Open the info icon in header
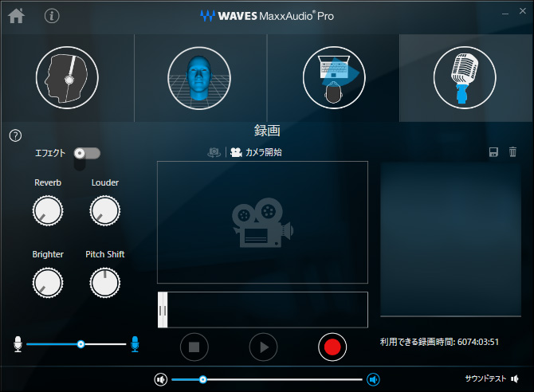The width and height of the screenshot is (534, 392). click(x=52, y=15)
